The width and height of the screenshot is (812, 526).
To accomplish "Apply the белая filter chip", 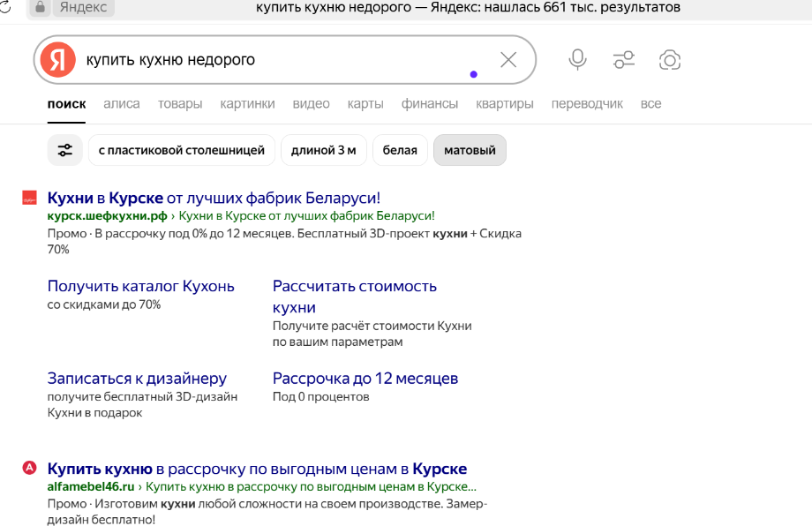I will tap(400, 150).
